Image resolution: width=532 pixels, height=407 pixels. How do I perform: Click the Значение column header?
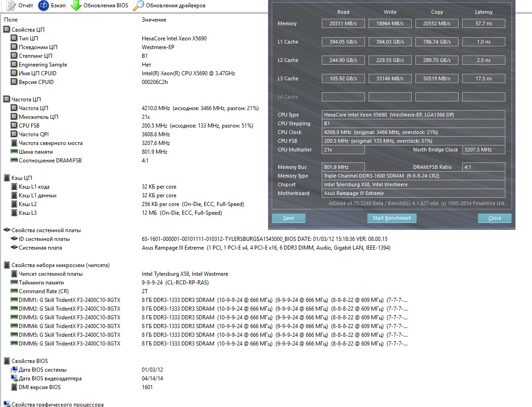pos(154,20)
